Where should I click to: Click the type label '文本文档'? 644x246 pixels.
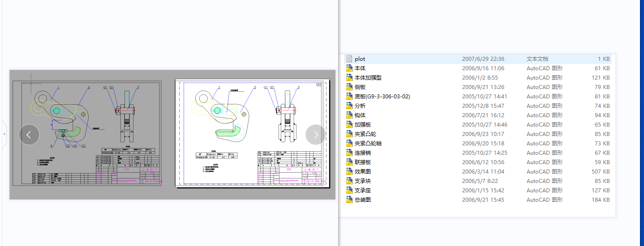pyautogui.click(x=537, y=59)
